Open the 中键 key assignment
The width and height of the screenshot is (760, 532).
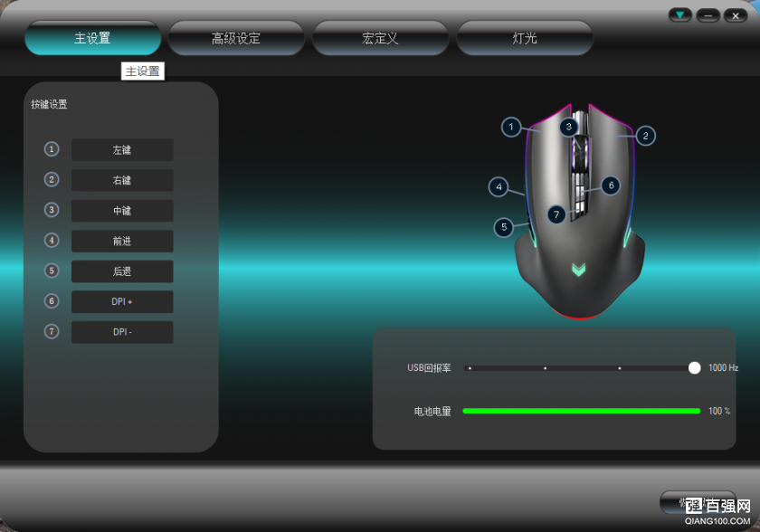122,211
